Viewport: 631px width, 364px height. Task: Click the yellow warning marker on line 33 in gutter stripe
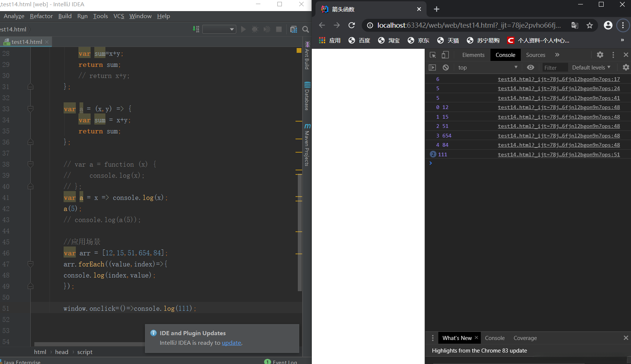click(299, 121)
